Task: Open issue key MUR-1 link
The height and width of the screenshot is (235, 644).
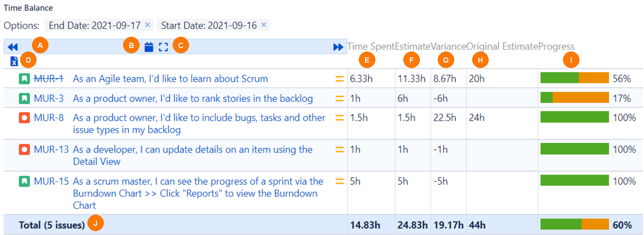Action: [48, 79]
